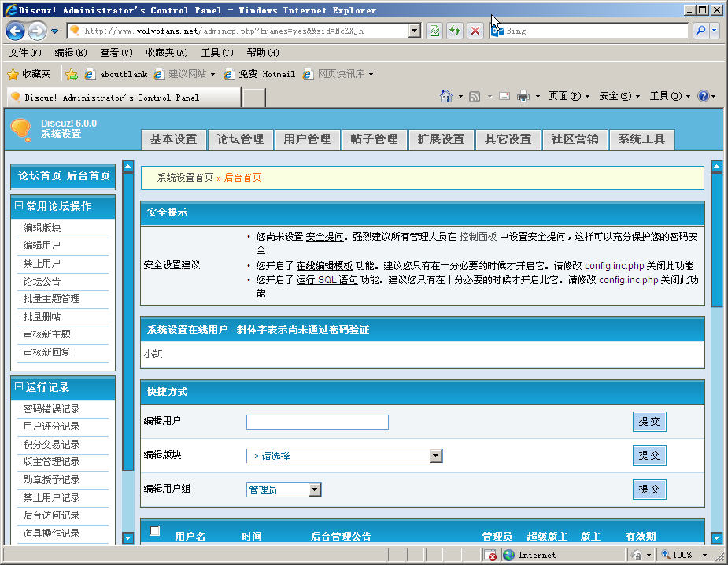Click the search magnifier button
Screen dimensions: 728x565
point(700,31)
